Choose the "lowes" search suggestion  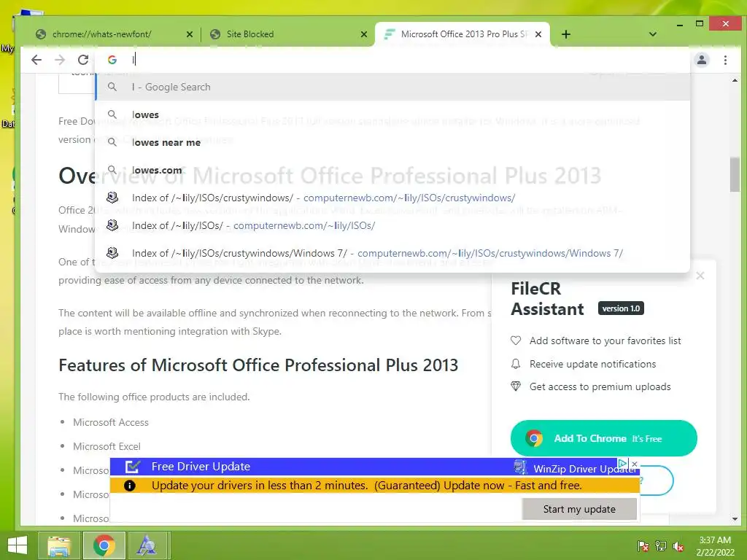coord(392,114)
